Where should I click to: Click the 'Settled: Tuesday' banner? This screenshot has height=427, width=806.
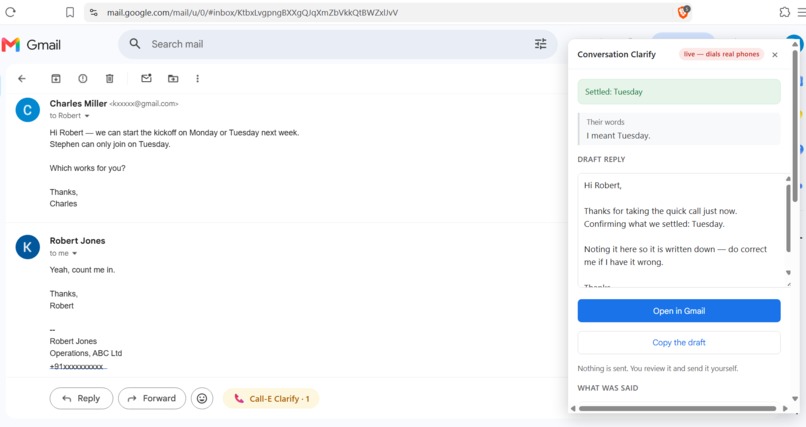coord(679,92)
